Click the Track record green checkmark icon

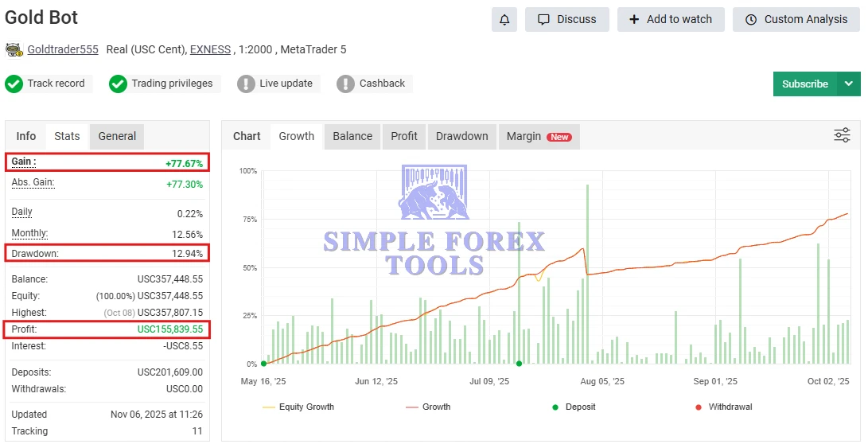14,84
